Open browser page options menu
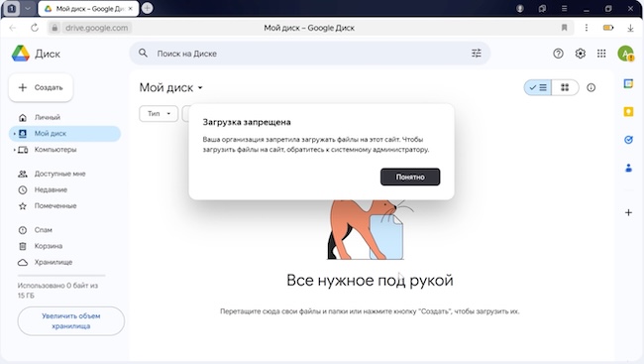The image size is (644, 364). [587, 28]
